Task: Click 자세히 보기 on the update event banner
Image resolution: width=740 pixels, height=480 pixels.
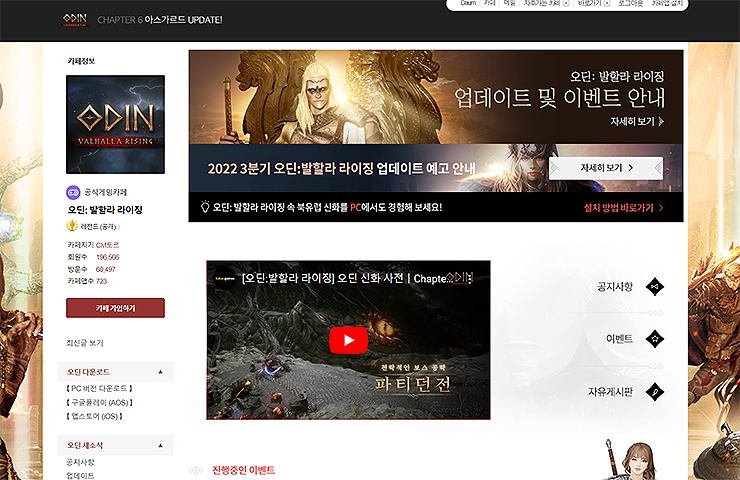Action: 637,121
